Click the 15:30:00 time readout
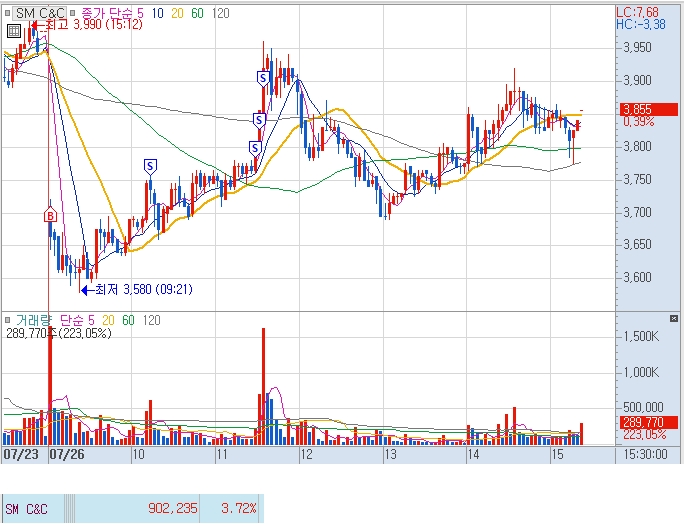 pos(645,455)
